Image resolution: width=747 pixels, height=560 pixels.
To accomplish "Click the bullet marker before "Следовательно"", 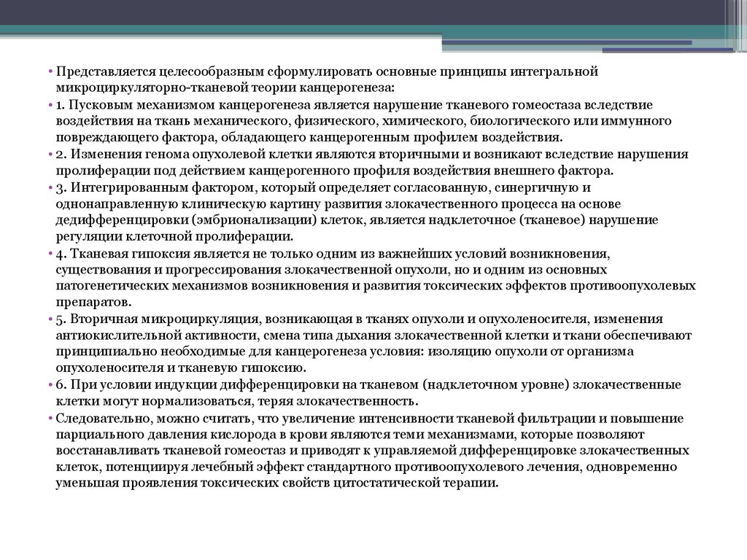I will 51,418.
